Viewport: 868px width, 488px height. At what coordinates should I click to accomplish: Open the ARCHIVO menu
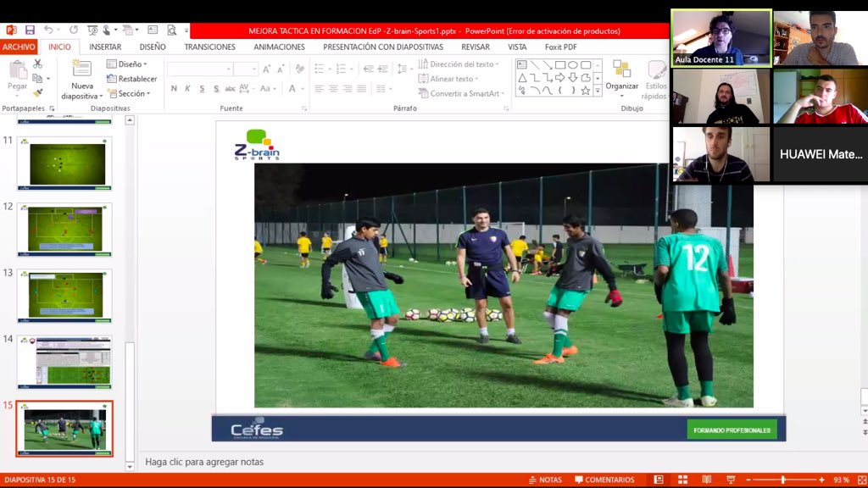pyautogui.click(x=19, y=47)
